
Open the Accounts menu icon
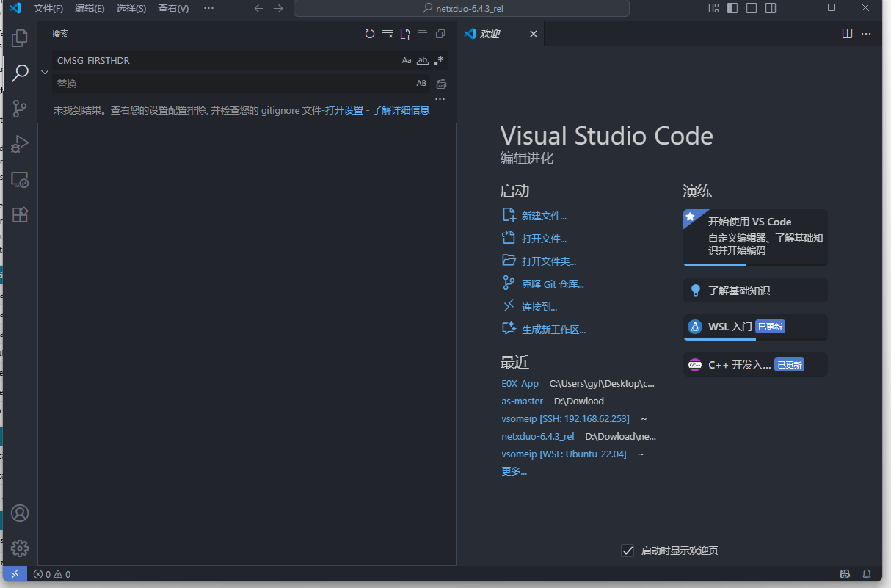pos(20,513)
